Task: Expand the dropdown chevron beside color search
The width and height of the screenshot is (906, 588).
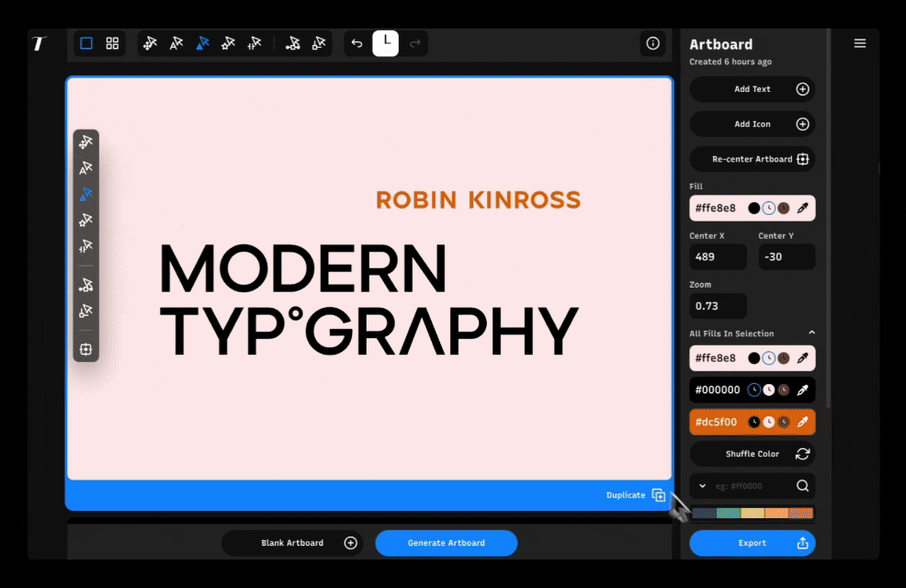Action: click(x=702, y=486)
